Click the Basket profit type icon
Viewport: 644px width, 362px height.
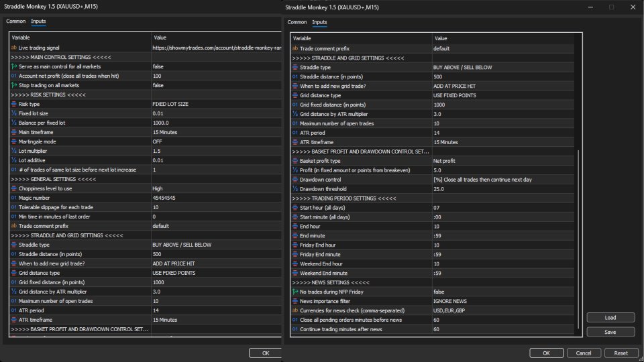click(295, 161)
